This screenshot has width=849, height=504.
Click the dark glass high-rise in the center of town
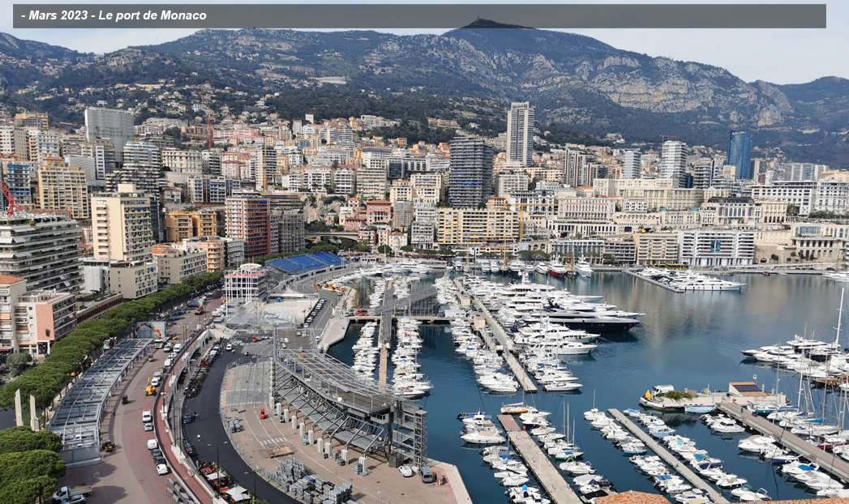(x=470, y=172)
